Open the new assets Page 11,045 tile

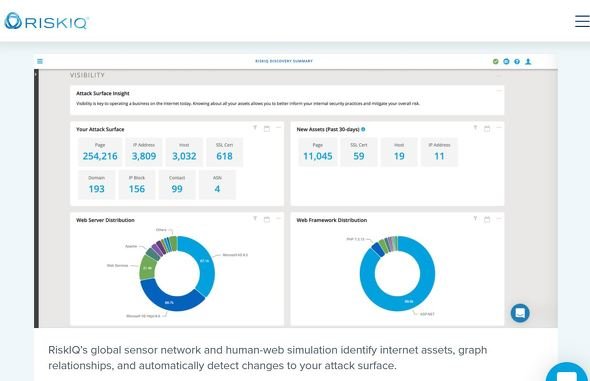tap(318, 152)
